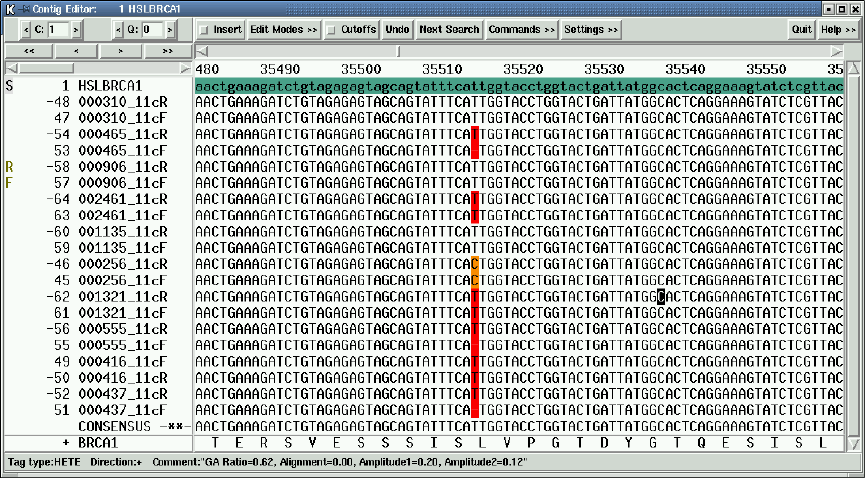The width and height of the screenshot is (865, 478).
Task: Click the R flag beside 000906_11cR
Action: point(9,167)
